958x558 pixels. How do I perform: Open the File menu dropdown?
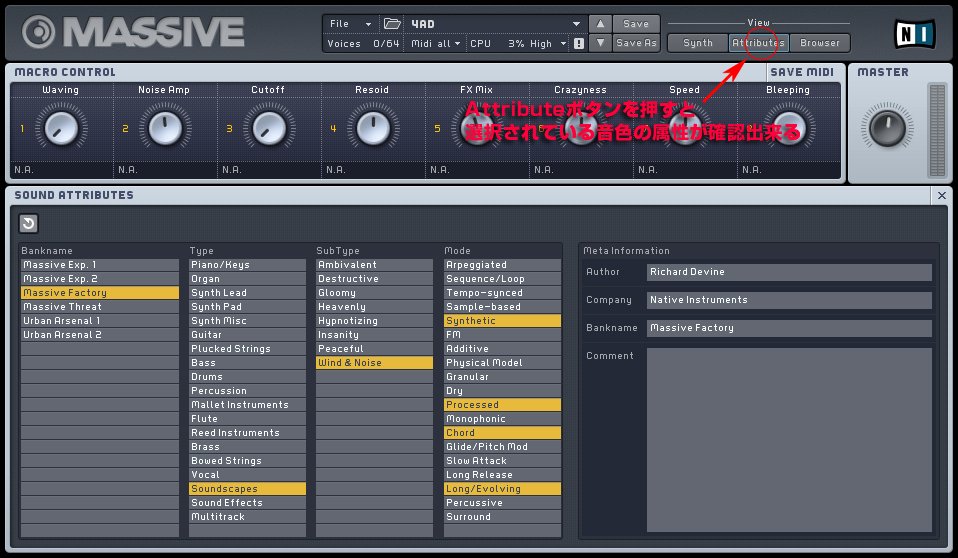[x=350, y=24]
